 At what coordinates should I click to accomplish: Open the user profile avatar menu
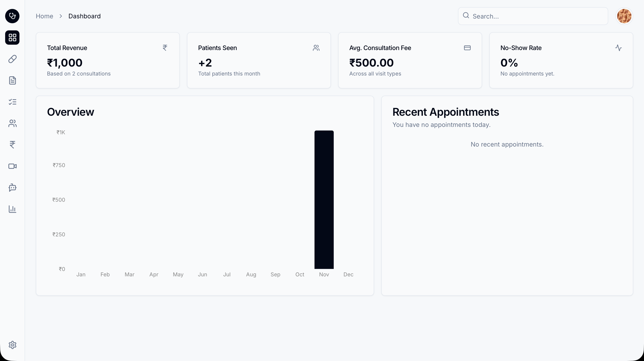(624, 16)
